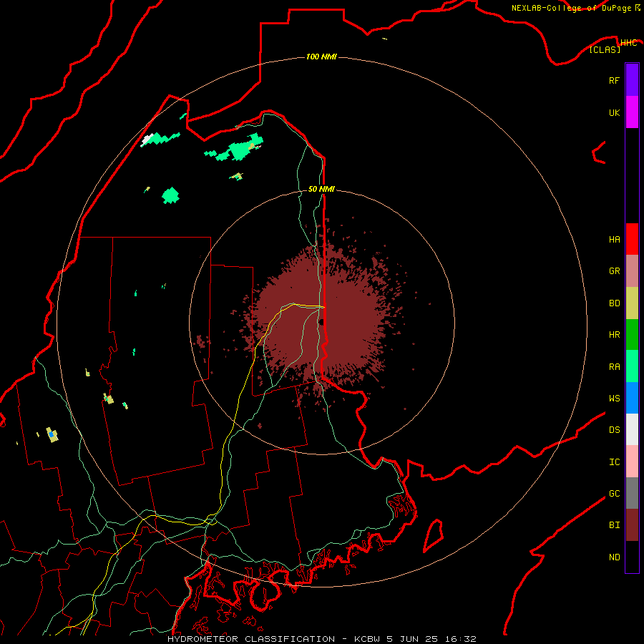Select the RA legend label
644x644 pixels.
point(614,366)
